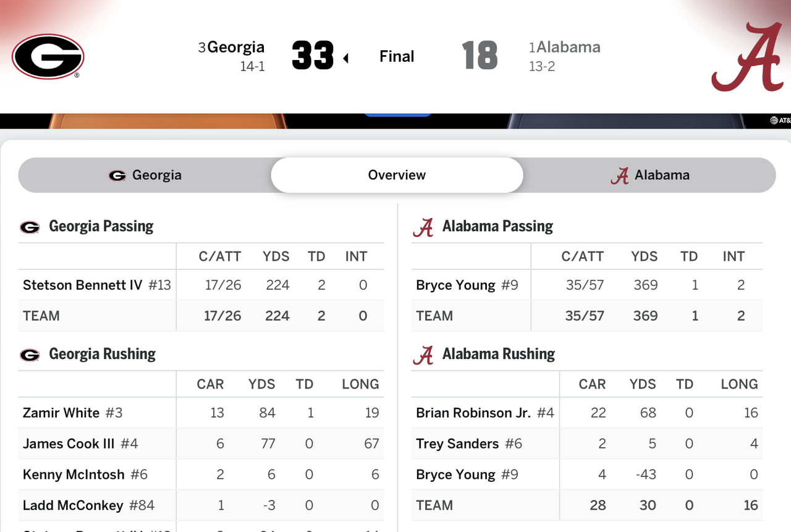Image resolution: width=791 pixels, height=532 pixels.
Task: Select the Overview tab
Action: point(397,175)
